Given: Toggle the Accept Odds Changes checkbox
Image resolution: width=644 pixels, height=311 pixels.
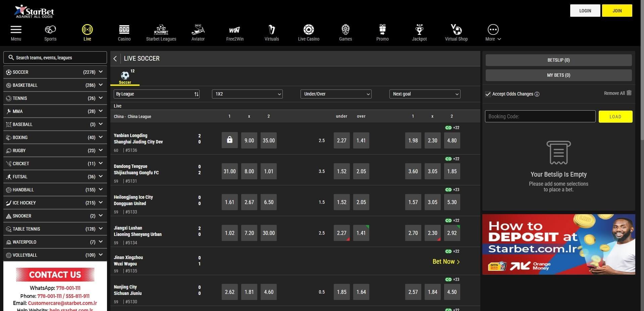Looking at the screenshot, I should (488, 94).
